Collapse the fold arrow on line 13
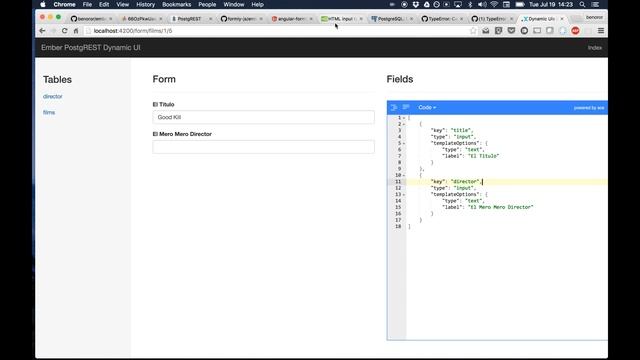 (404, 194)
